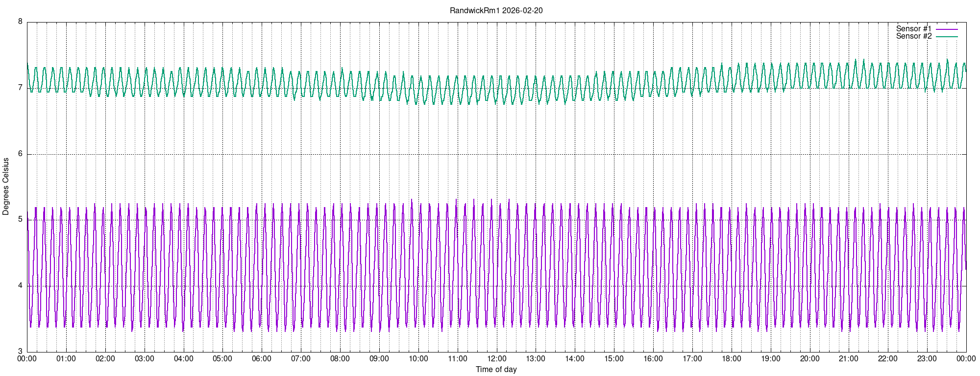
Task: Click the RandwickRm1 2026-02-20 chart title
Action: pos(496,11)
